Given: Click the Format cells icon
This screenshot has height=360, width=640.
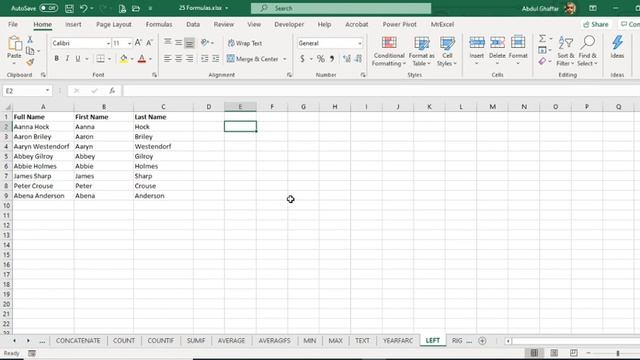Looking at the screenshot, I should coord(518,42).
